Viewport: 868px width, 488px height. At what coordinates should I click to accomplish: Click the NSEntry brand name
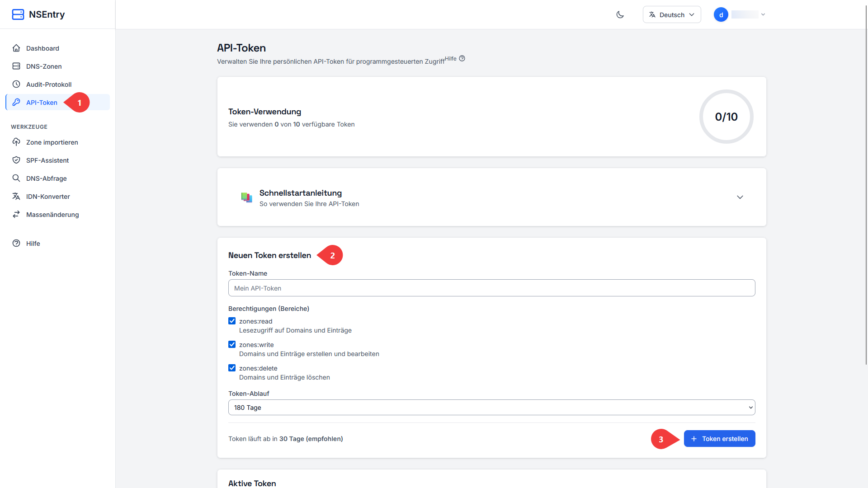tap(47, 14)
